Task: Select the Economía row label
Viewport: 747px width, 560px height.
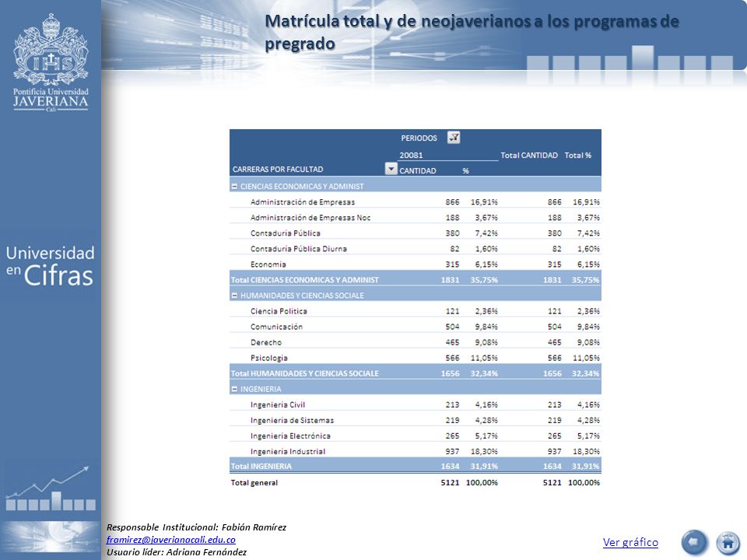Action: coord(268,264)
